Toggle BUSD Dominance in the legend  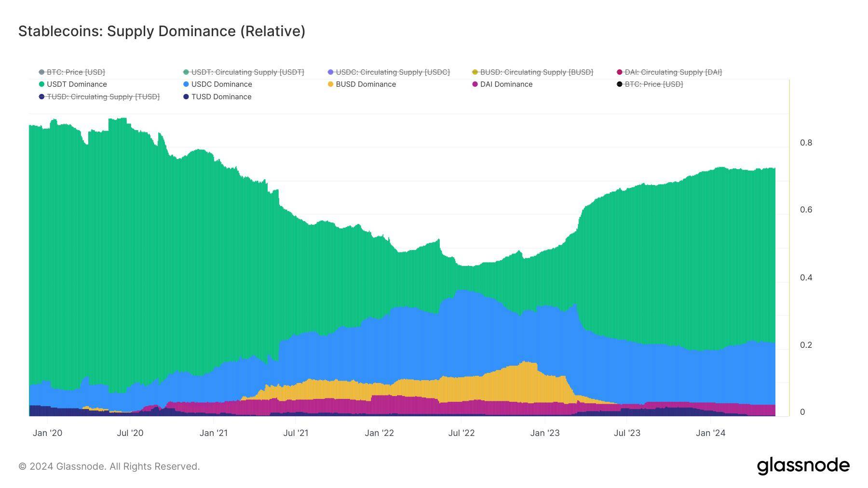tap(362, 84)
